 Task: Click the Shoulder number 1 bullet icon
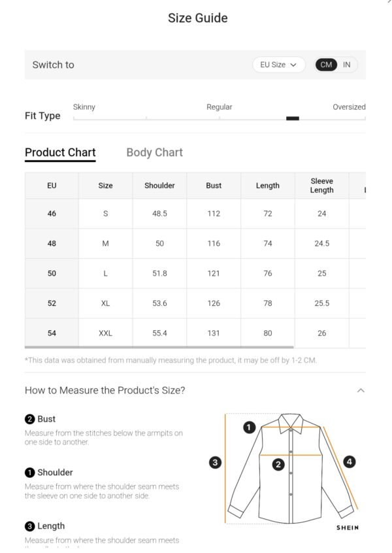point(29,473)
